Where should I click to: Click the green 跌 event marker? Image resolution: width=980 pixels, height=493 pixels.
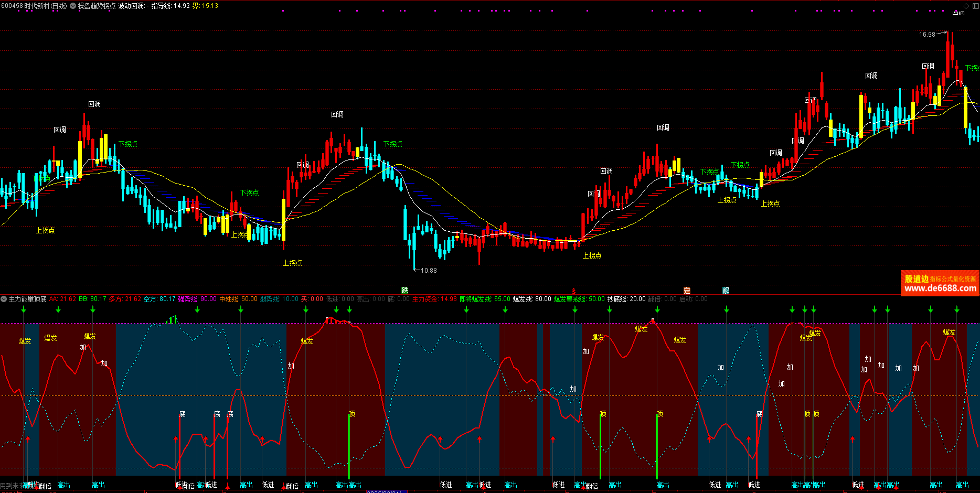pyautogui.click(x=404, y=290)
